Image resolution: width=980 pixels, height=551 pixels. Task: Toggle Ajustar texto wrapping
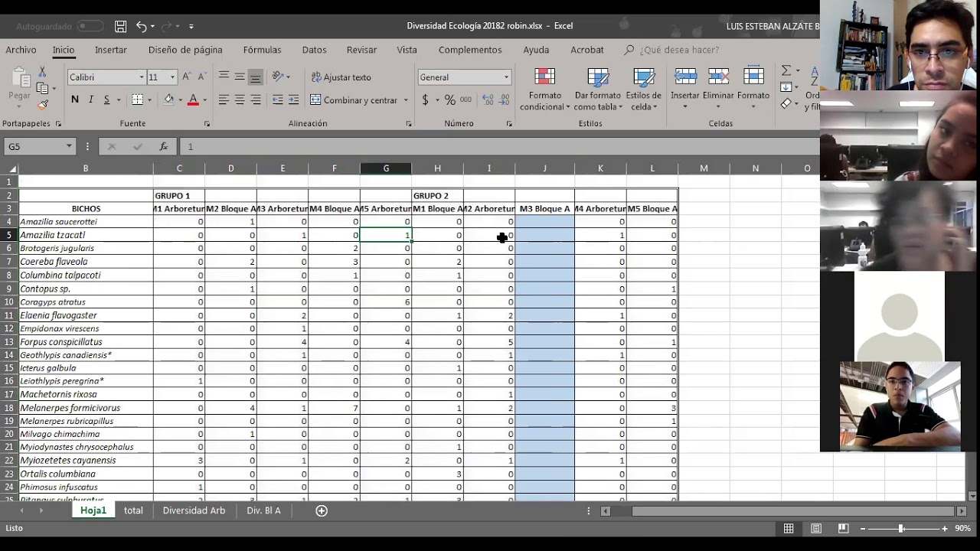(x=341, y=77)
